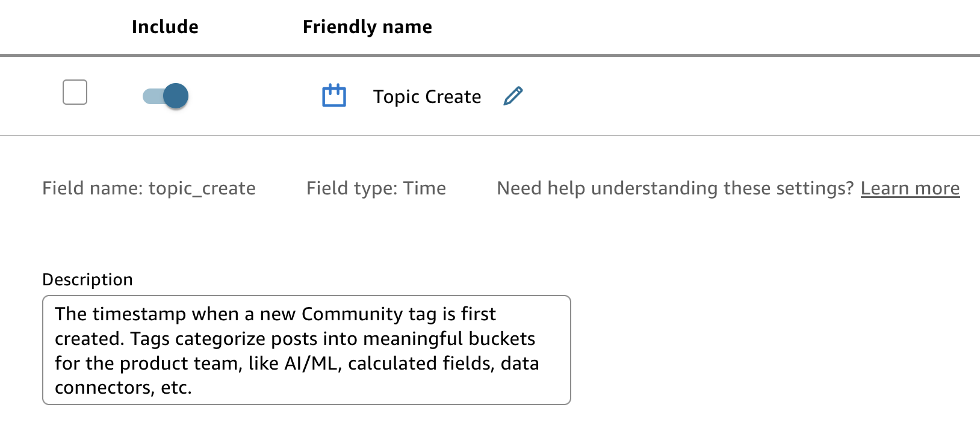Click the calendar icon next to Topic Create
This screenshot has height=431, width=980.
tap(334, 96)
